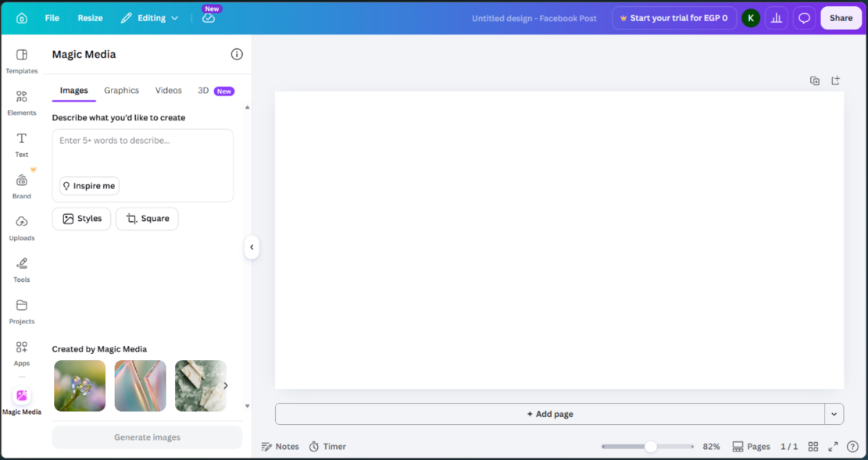
Task: Open the Timer tool
Action: (327, 447)
